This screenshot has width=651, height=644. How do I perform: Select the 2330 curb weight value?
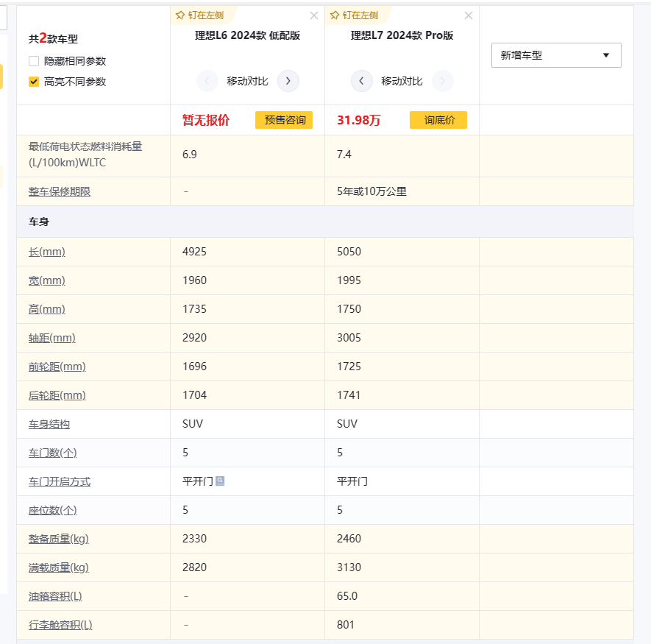pyautogui.click(x=194, y=539)
